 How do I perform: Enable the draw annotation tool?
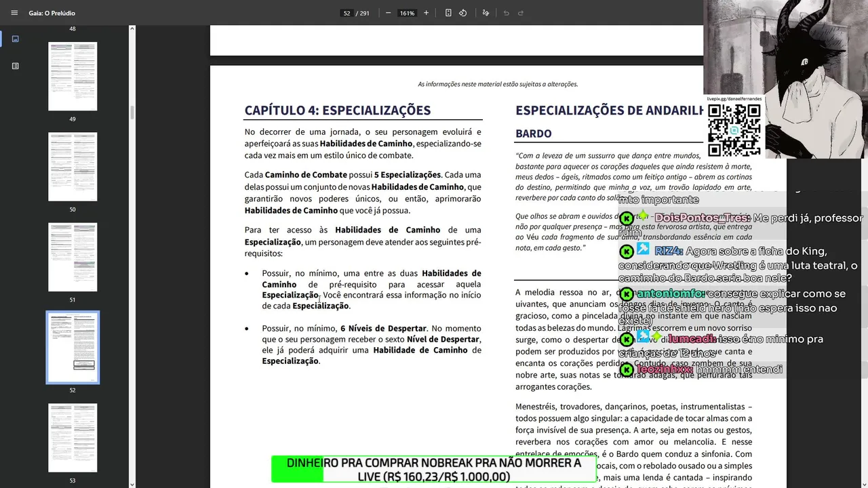(486, 13)
